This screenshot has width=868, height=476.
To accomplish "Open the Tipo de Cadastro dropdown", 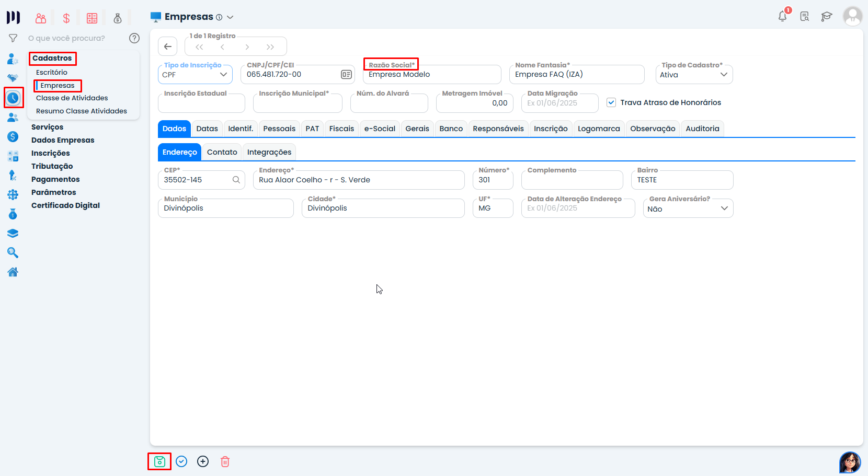I will 693,75.
